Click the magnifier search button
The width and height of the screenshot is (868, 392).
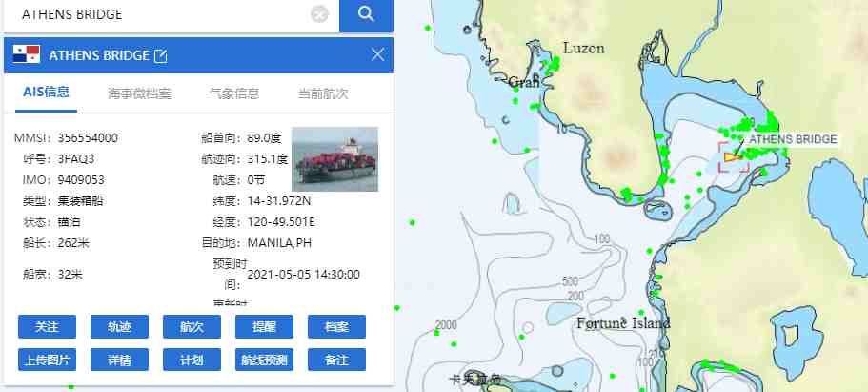(366, 15)
